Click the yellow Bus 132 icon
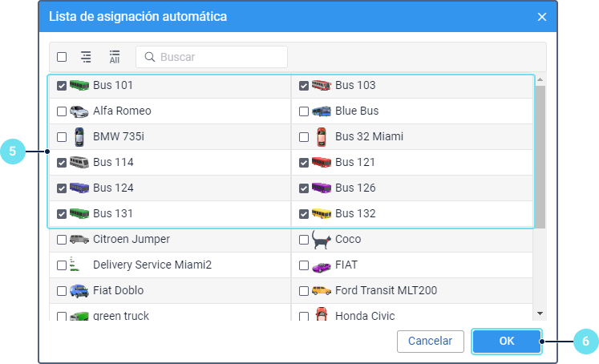Image resolution: width=599 pixels, height=364 pixels. click(321, 213)
